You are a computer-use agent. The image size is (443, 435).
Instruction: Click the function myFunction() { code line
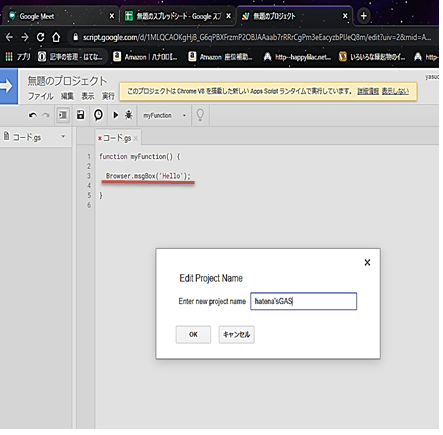pos(140,157)
